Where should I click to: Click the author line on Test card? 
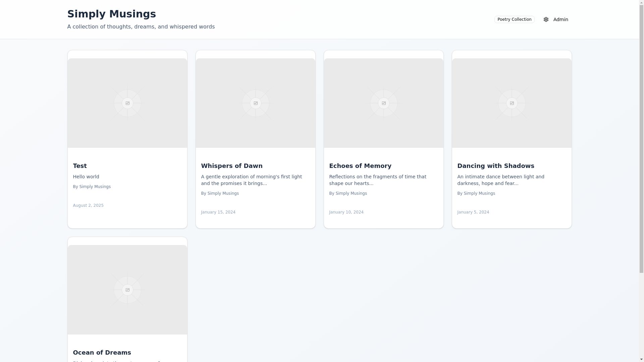(92, 187)
